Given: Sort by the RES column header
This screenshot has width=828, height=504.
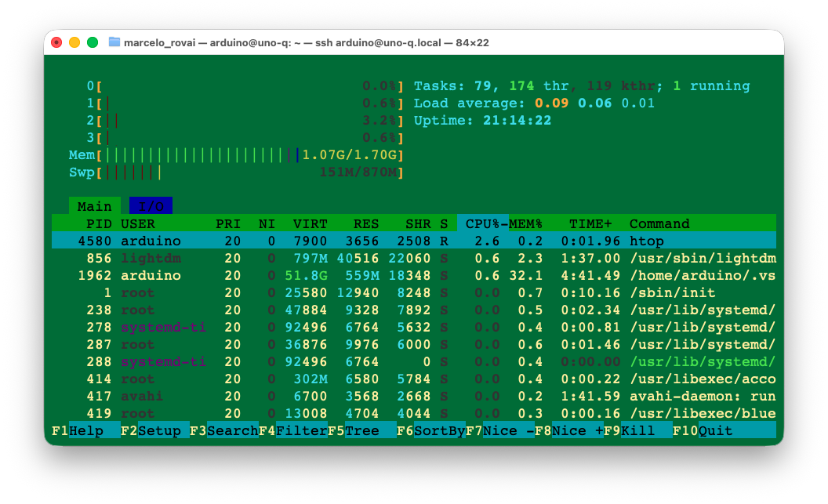Looking at the screenshot, I should pyautogui.click(x=366, y=223).
